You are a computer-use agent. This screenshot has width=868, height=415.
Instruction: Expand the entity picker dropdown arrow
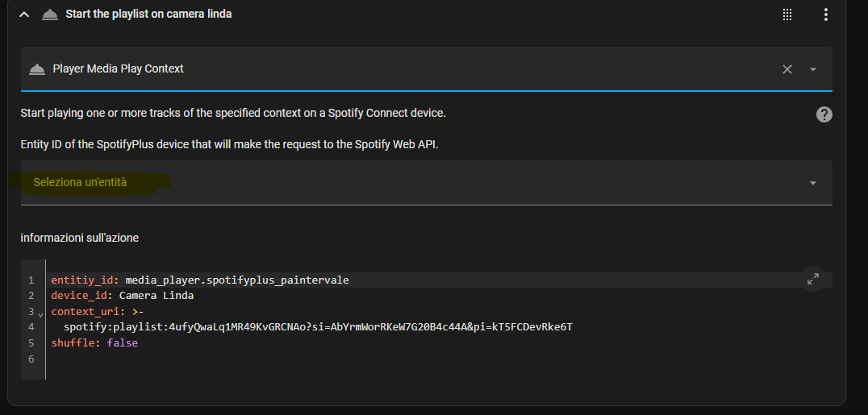coord(813,183)
